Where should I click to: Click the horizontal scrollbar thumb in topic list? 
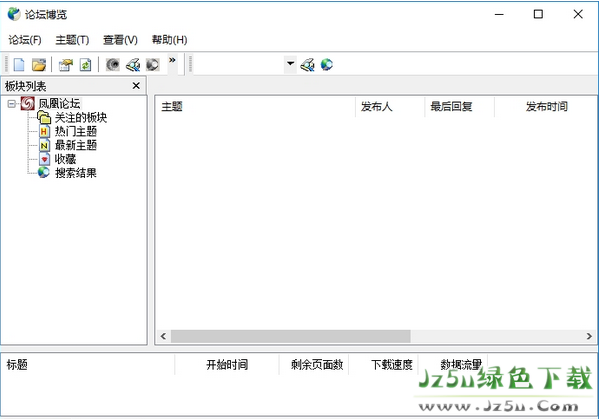[x=290, y=336]
